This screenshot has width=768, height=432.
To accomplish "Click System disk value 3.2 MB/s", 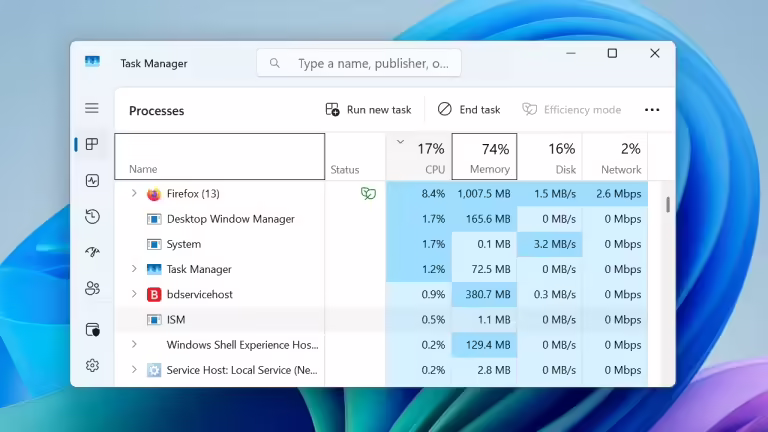I will pos(555,244).
